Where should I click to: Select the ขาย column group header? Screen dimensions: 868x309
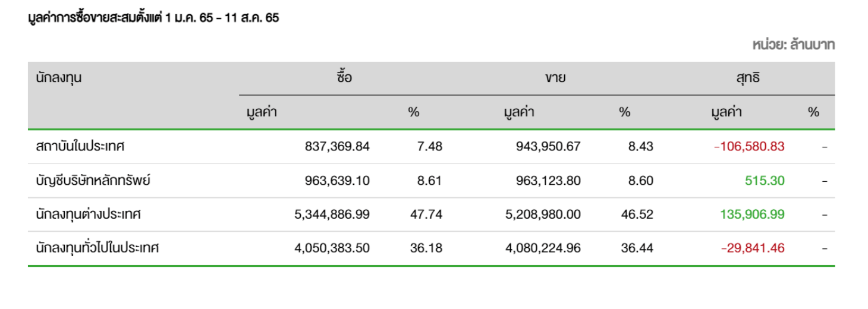click(555, 78)
